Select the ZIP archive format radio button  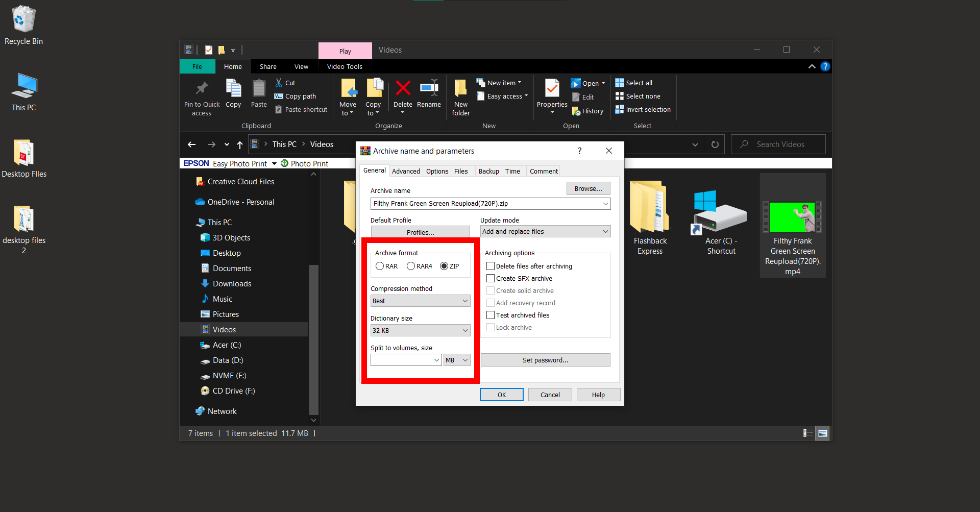click(444, 266)
